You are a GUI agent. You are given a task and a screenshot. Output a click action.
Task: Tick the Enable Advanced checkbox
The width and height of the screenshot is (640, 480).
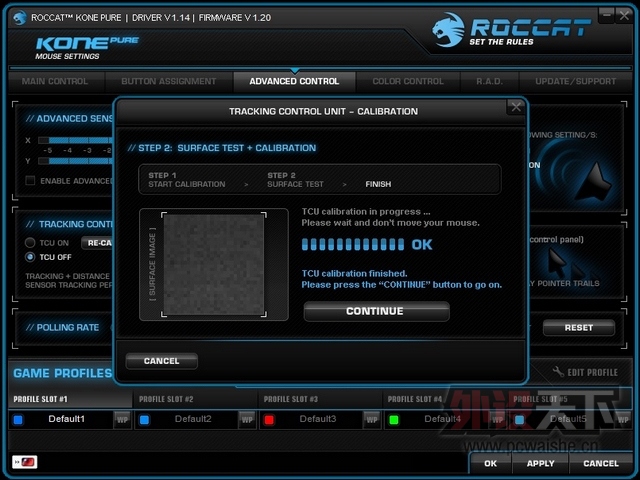coord(30,180)
